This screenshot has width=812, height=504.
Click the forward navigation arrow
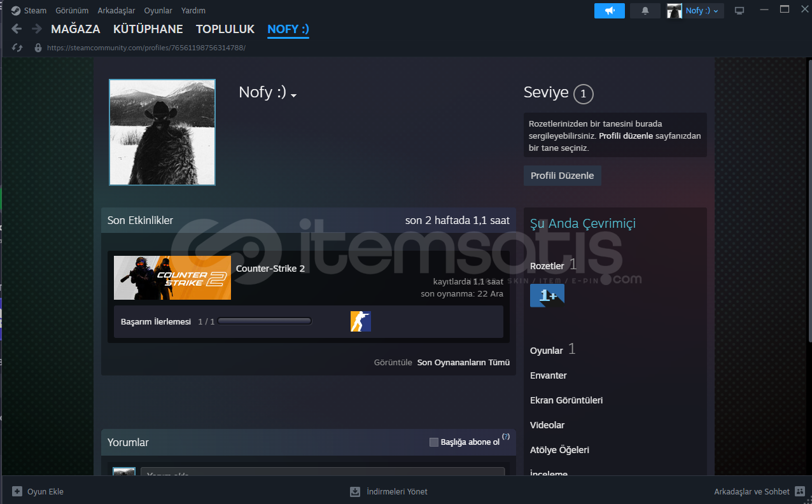click(x=36, y=29)
